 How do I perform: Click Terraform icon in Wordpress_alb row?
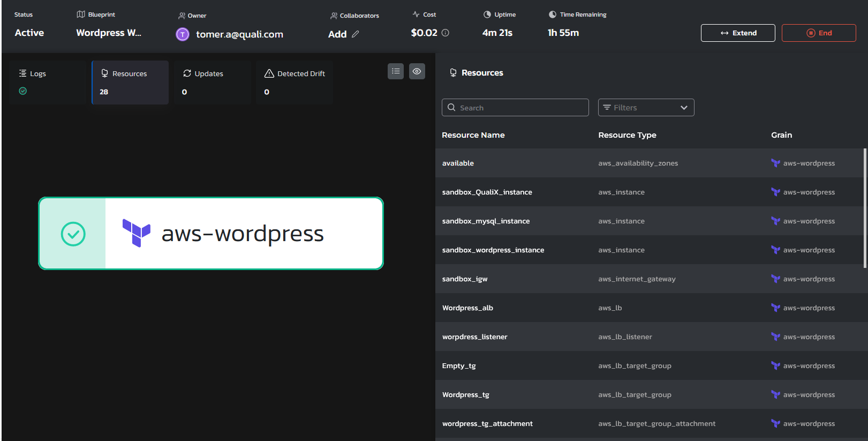click(775, 308)
